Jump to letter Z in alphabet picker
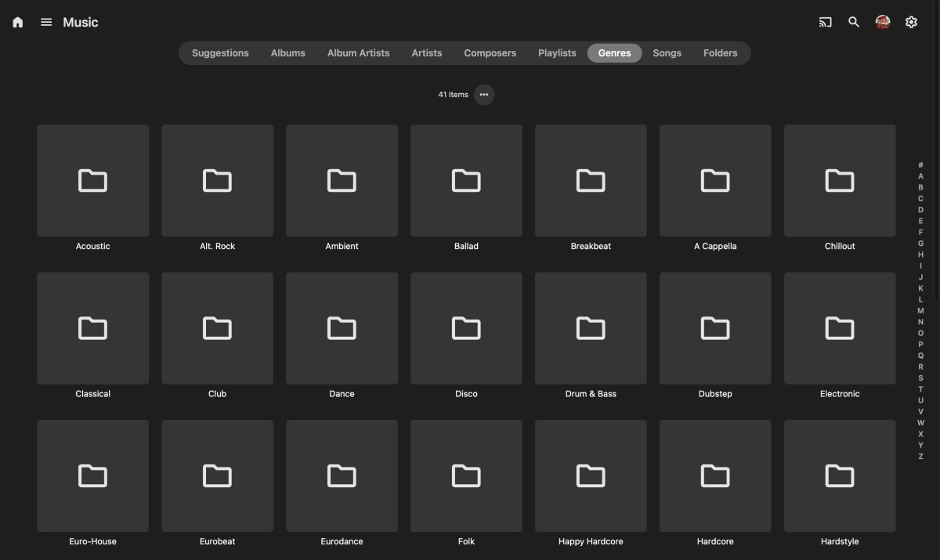 pos(920,457)
